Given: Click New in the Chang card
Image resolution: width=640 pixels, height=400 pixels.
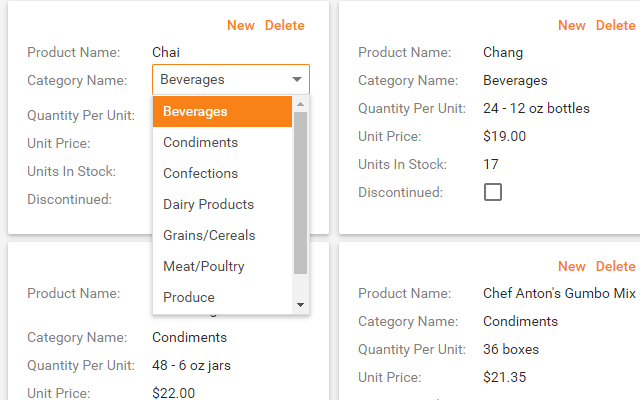Looking at the screenshot, I should [572, 25].
